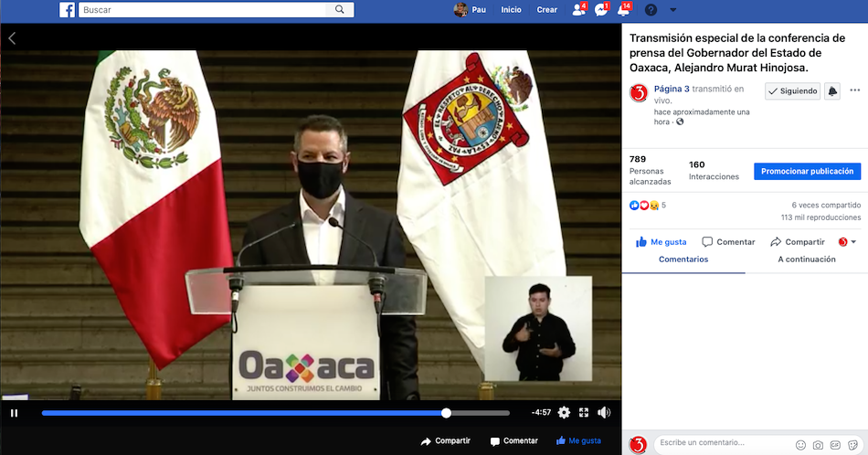Screen dimensions: 868x455
Task: Open the post time 'hace aproximadamente una hora'
Action: point(702,116)
